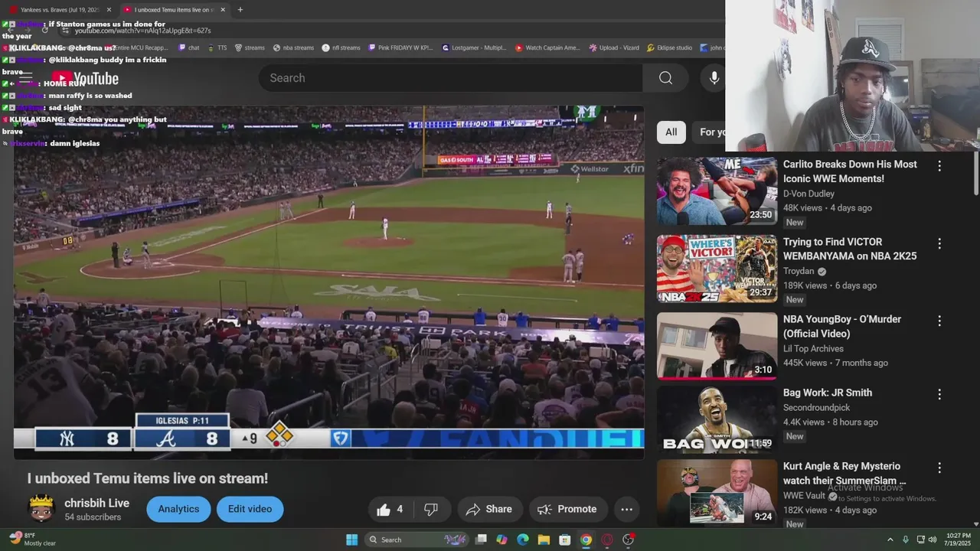This screenshot has width=980, height=551.
Task: Click the Kurt Angle & Rey Mysterio thumbnail
Action: (x=717, y=493)
